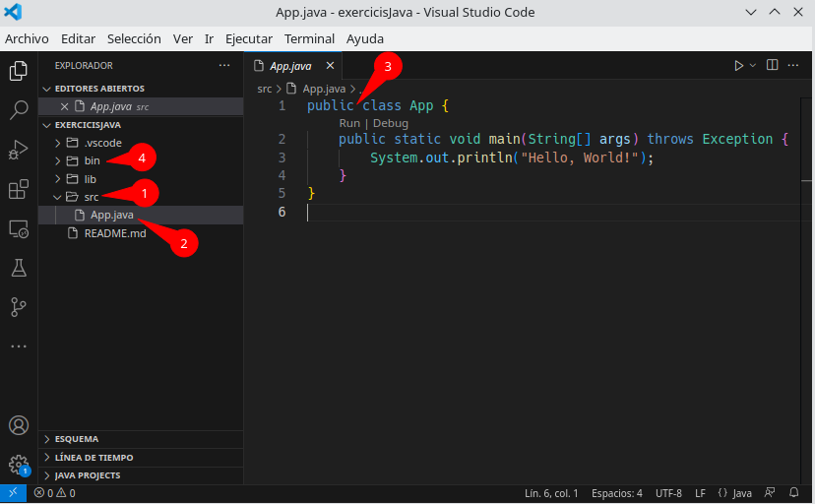Expand the .vscode folder

[58, 143]
